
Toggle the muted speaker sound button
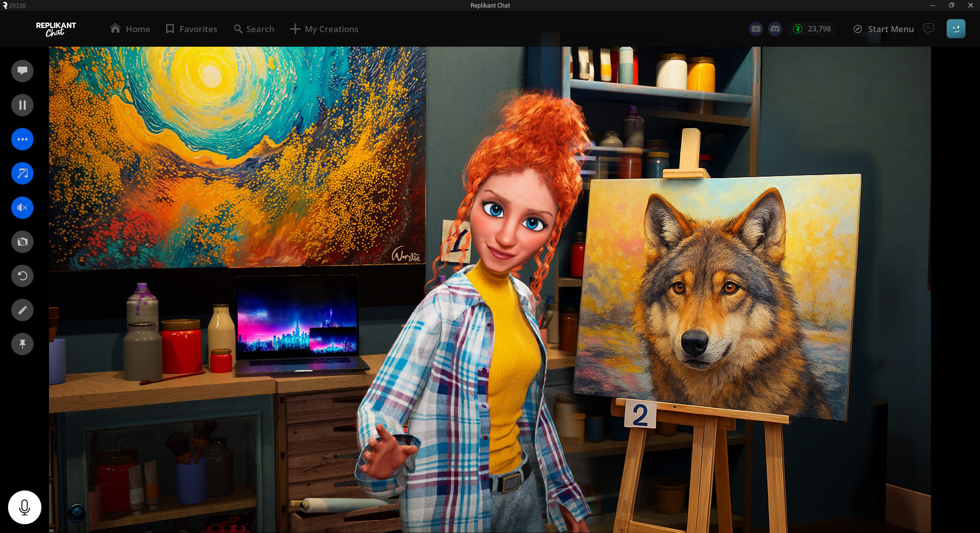22,208
